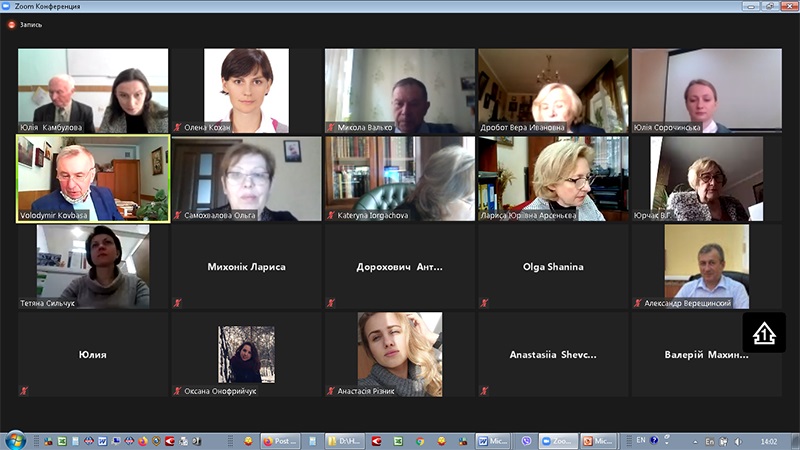Image resolution: width=800 pixels, height=450 pixels.
Task: Click muted mic icon in Дорохович tile
Action: [x=331, y=303]
